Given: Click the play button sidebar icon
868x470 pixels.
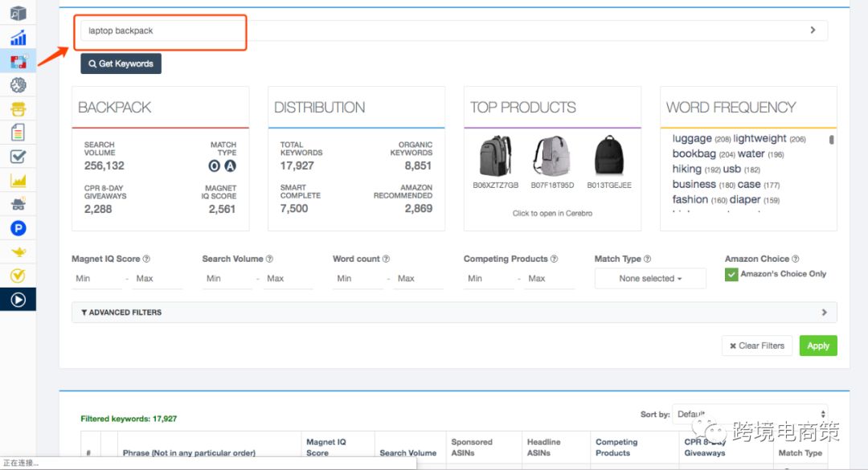Looking at the screenshot, I should [x=18, y=300].
